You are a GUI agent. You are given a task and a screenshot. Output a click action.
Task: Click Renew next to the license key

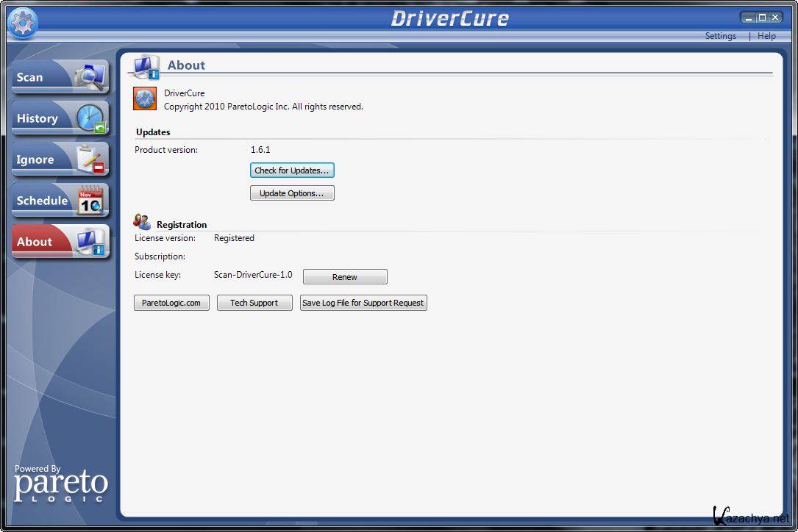(345, 277)
